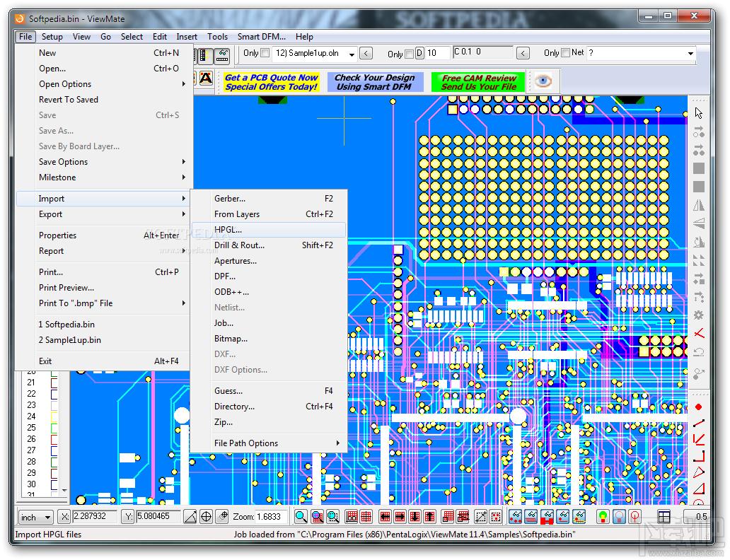Click the pan right red arrow icon
The image size is (730, 560).
(400, 516)
